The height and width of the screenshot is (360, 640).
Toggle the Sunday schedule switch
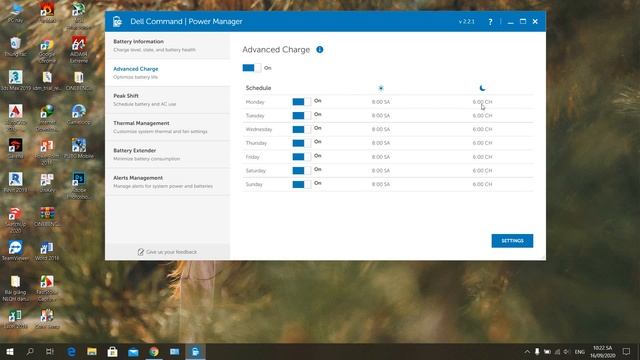coord(302,184)
